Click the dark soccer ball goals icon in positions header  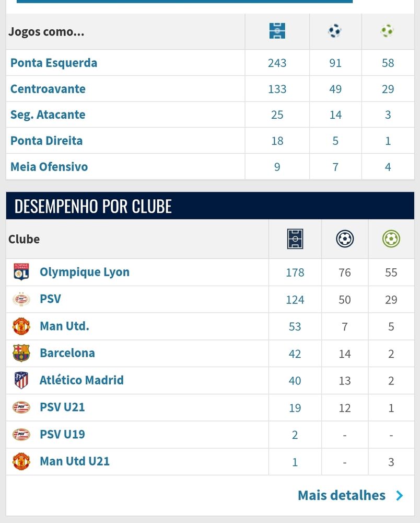click(335, 31)
